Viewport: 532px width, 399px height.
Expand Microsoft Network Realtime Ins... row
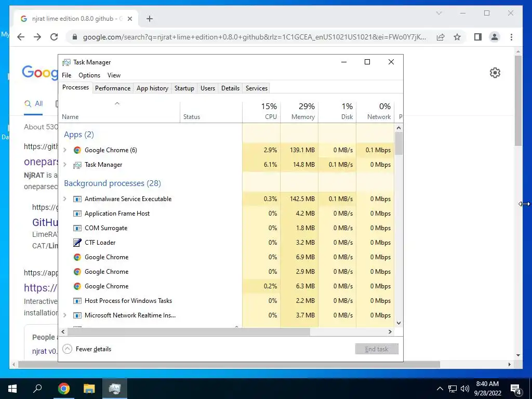coord(65,315)
